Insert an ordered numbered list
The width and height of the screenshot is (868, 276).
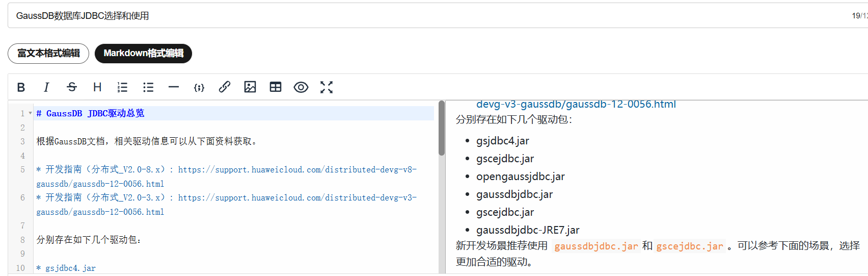122,87
